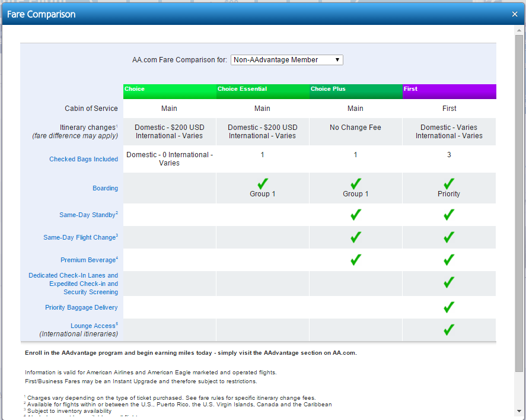
Task: Open the Boarding info link
Action: pyautogui.click(x=106, y=188)
